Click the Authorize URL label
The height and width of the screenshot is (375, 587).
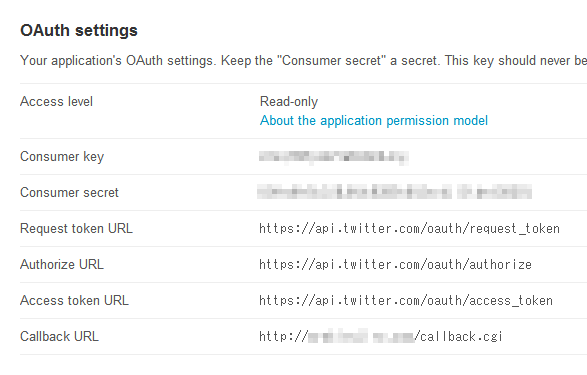62,264
